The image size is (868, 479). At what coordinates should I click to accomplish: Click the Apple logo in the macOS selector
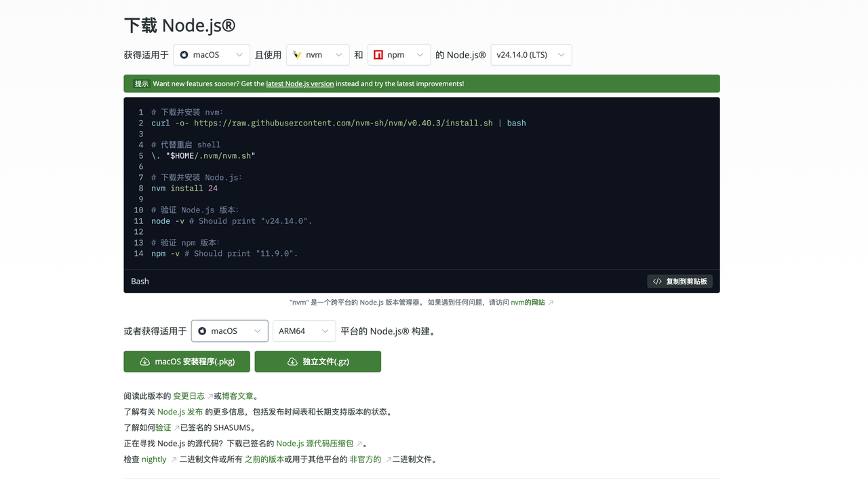click(x=184, y=54)
